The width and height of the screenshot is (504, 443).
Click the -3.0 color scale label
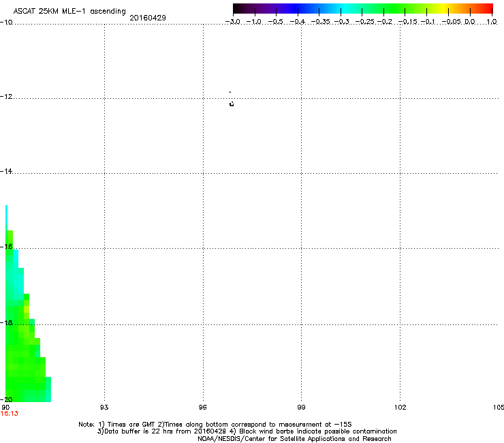pyautogui.click(x=233, y=22)
